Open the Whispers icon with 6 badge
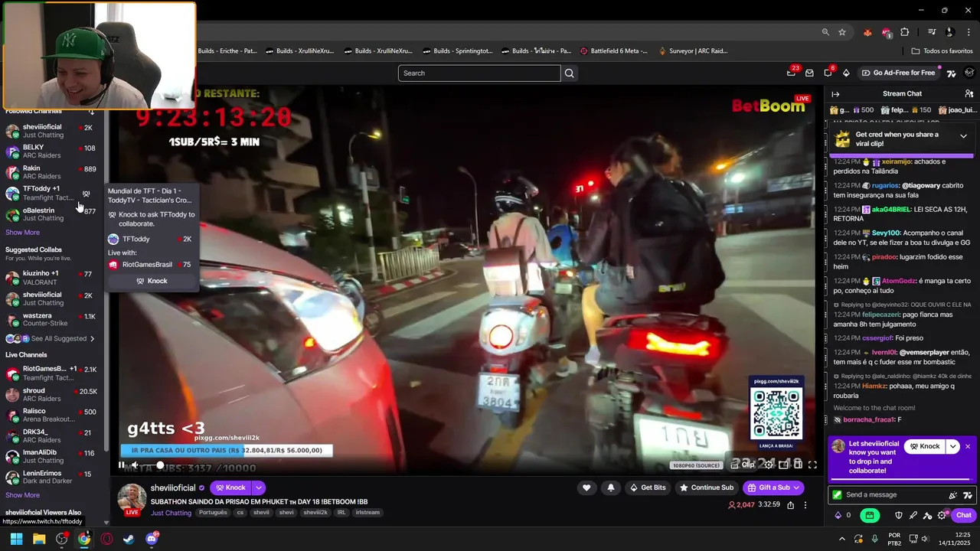This screenshot has height=551, width=980. pos(828,73)
